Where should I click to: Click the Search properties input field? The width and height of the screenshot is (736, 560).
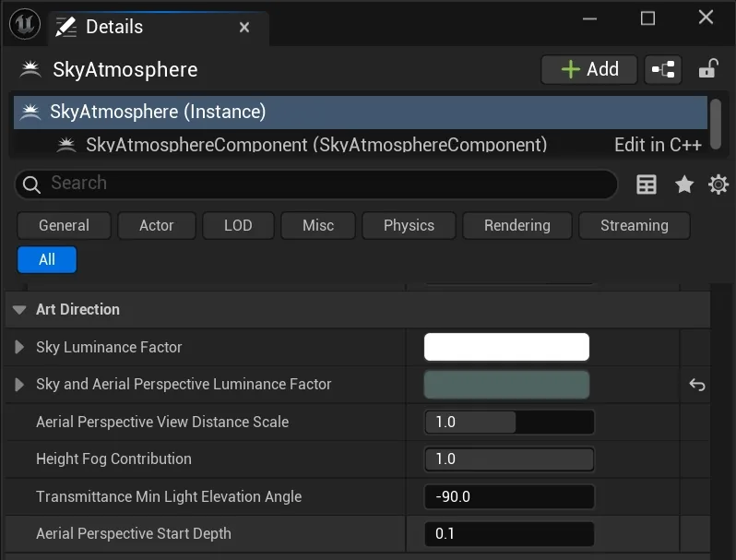point(316,184)
